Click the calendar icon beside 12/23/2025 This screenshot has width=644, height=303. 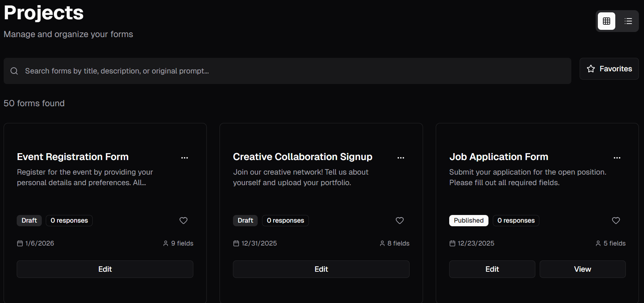click(x=452, y=243)
